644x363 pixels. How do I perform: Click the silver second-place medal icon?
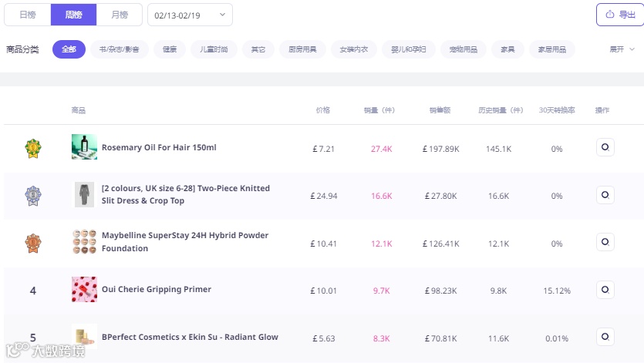(32, 195)
